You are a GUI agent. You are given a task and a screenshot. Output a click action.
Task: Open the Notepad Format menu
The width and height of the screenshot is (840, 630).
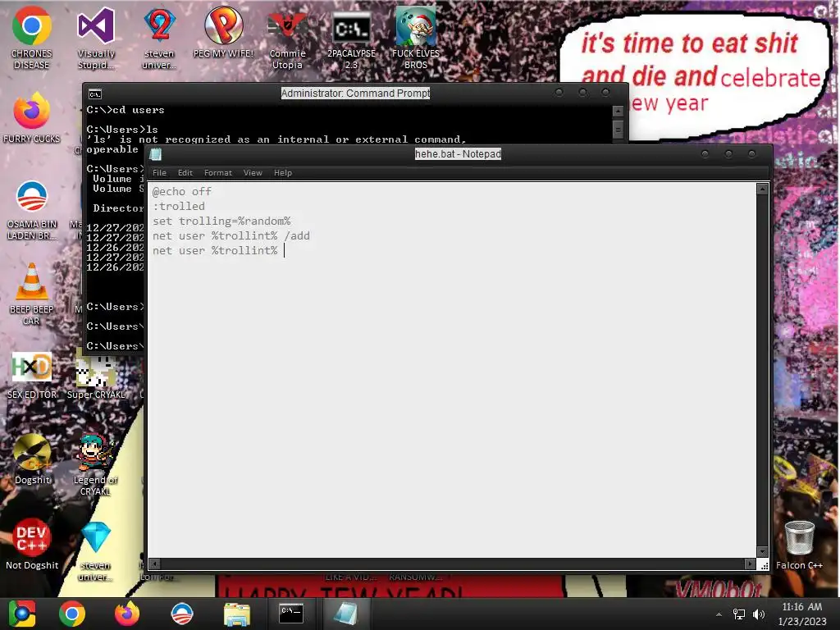pos(218,172)
